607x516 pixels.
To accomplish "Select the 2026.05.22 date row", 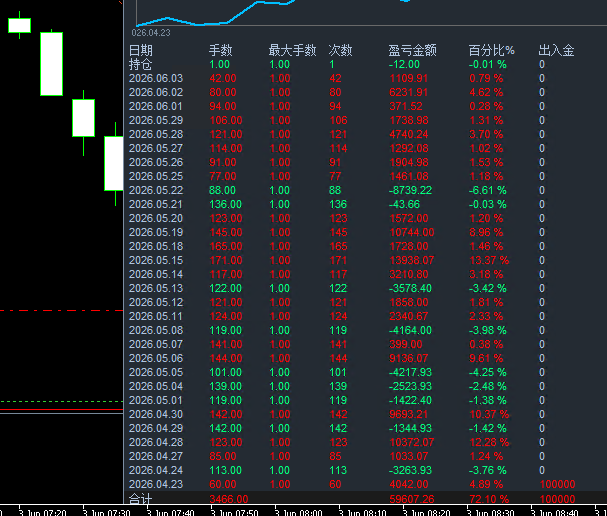I will (156, 190).
